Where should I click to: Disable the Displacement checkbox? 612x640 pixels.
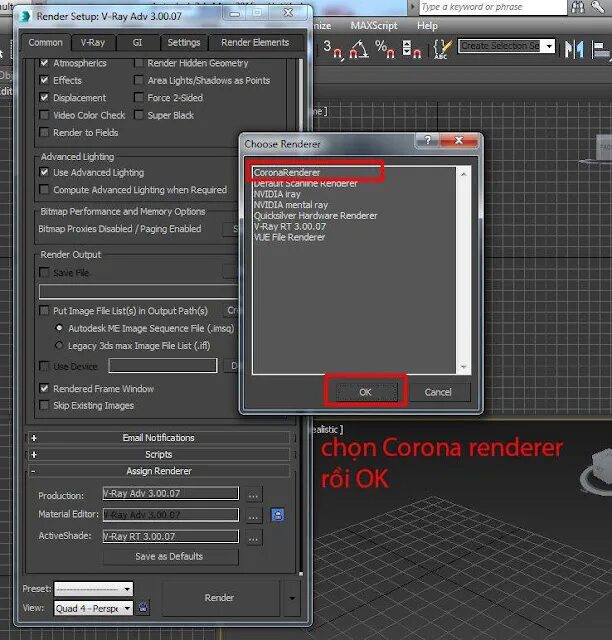click(x=45, y=98)
